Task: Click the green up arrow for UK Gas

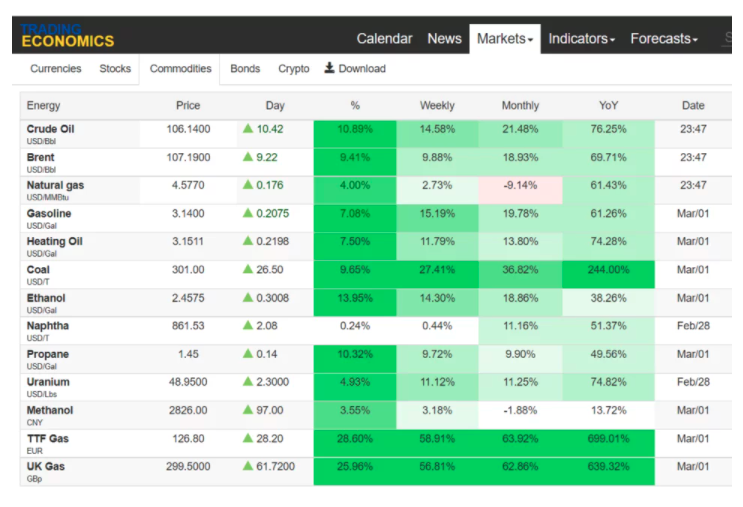Action: click(247, 466)
